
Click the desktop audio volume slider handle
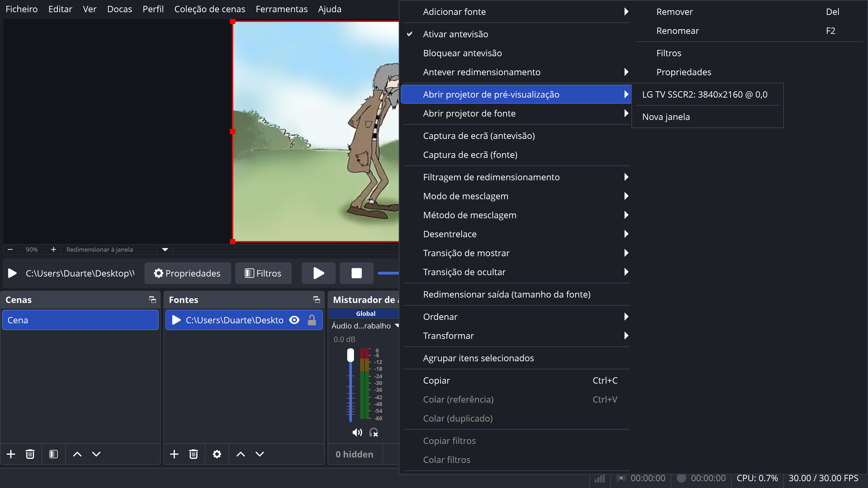point(350,355)
